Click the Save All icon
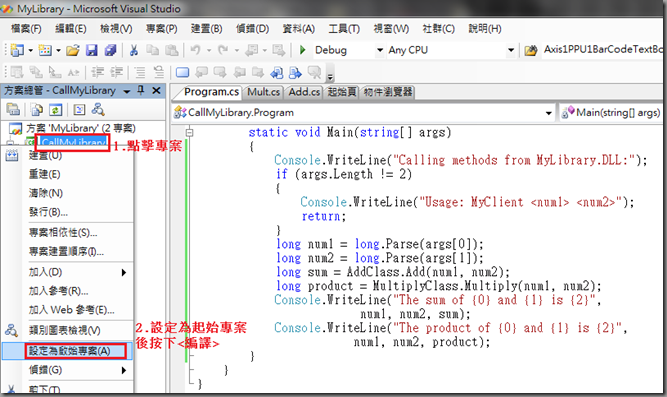The width and height of the screenshot is (667, 397). (x=110, y=50)
